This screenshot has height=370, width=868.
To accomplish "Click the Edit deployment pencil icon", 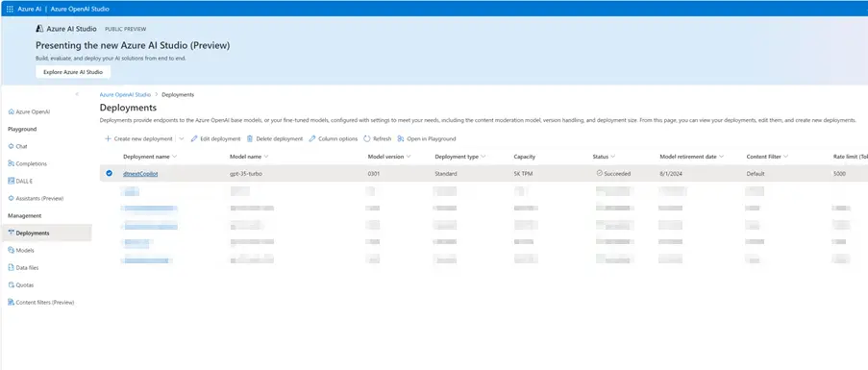I will point(194,138).
